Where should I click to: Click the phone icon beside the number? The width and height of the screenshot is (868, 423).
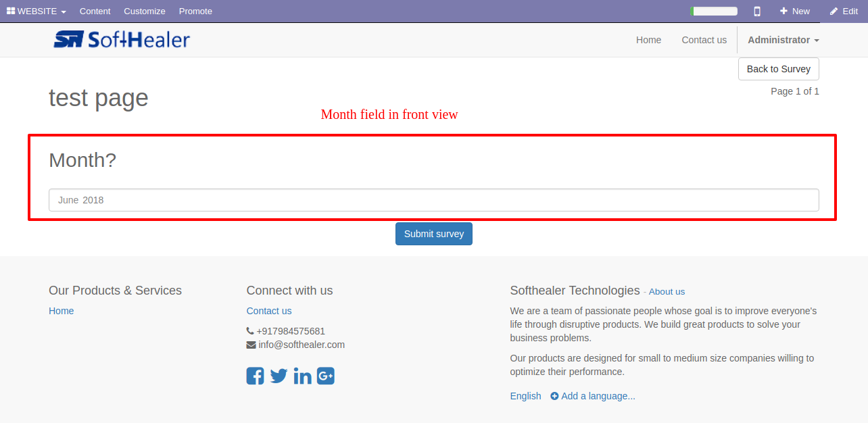[x=250, y=331]
